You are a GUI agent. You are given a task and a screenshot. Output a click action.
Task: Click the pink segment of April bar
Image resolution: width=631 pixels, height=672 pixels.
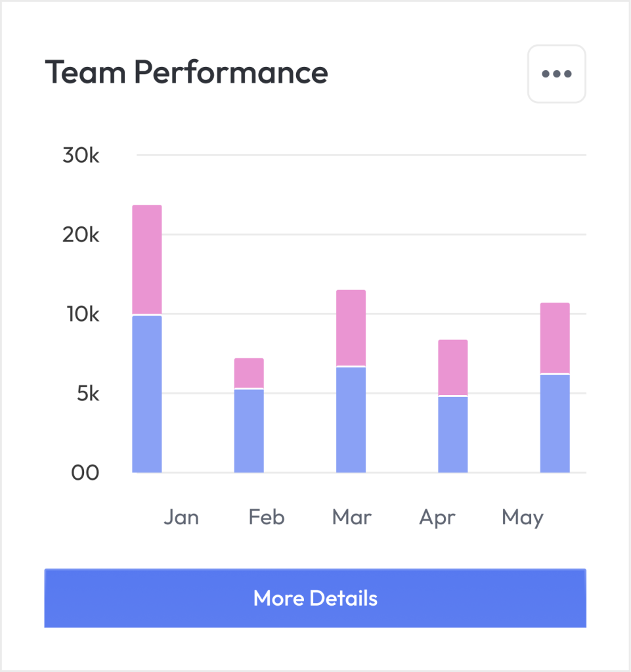point(453,367)
